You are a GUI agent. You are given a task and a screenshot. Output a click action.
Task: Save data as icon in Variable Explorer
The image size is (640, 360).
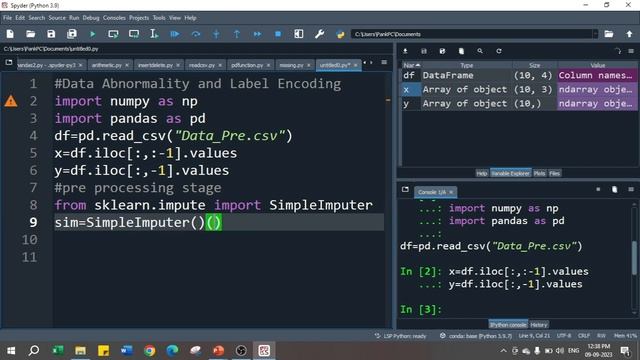point(442,51)
